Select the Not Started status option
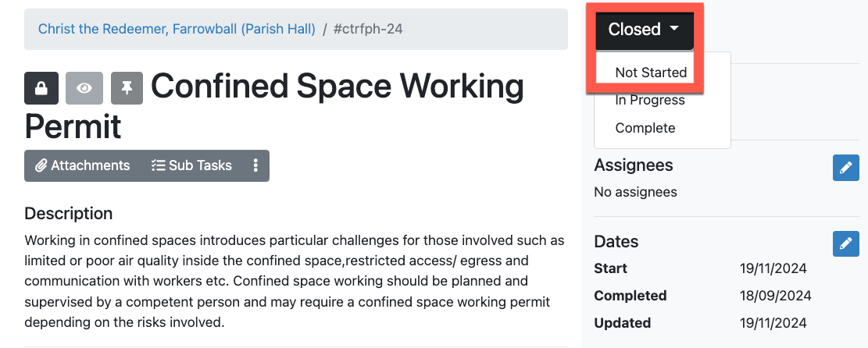Screen dimensions: 868x348 651,73
